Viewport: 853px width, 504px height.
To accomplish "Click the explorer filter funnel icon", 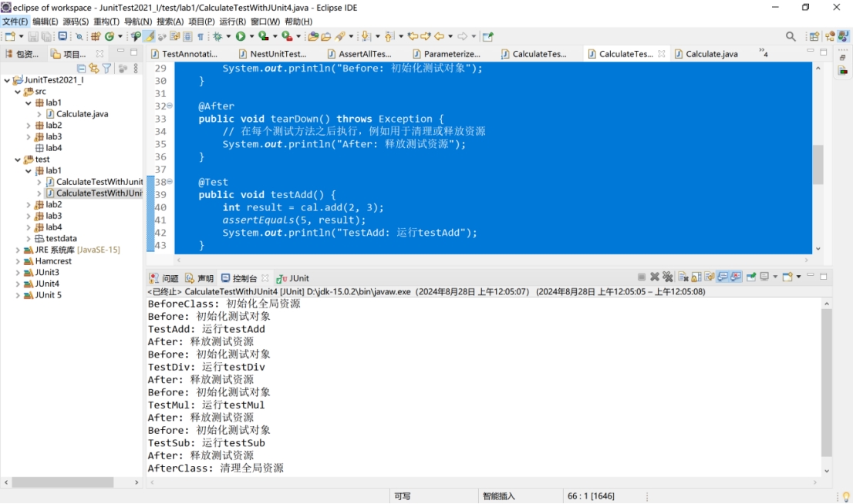I will point(106,69).
